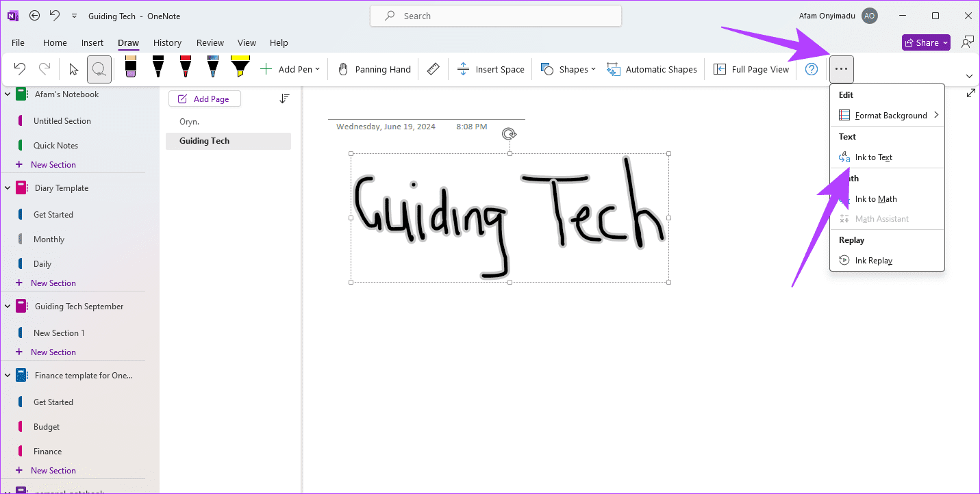Open Automatic Shapes

click(x=651, y=69)
